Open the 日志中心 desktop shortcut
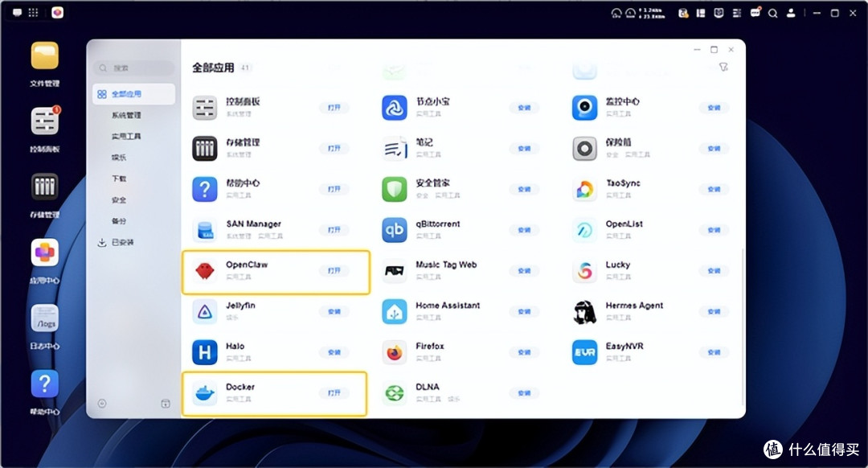Image resolution: width=868 pixels, height=468 pixels. [x=44, y=318]
